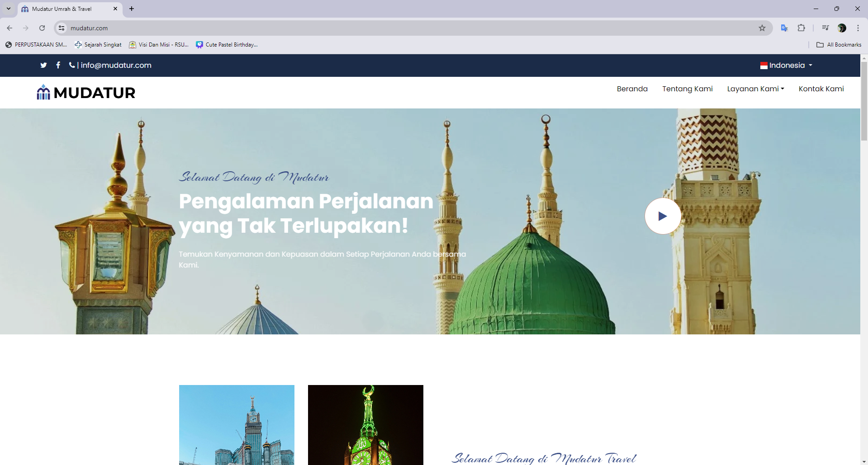Open the All Bookmarks folder
The image size is (868, 465).
[839, 45]
